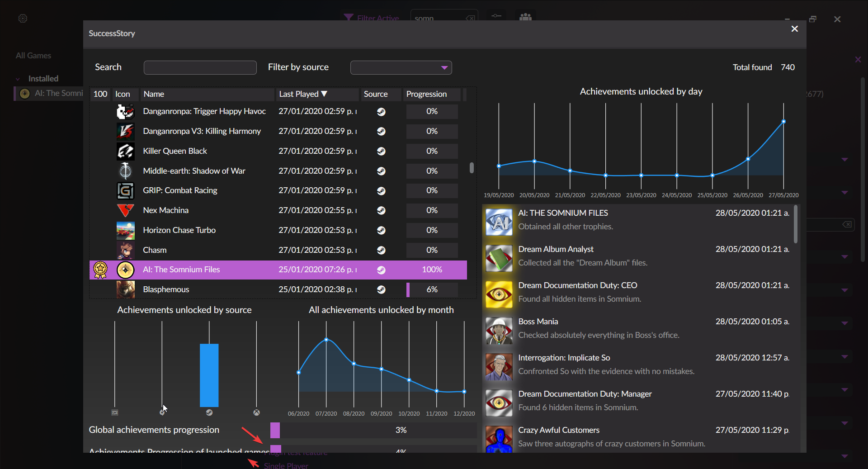Click the scrollbar of the games list

tap(472, 168)
